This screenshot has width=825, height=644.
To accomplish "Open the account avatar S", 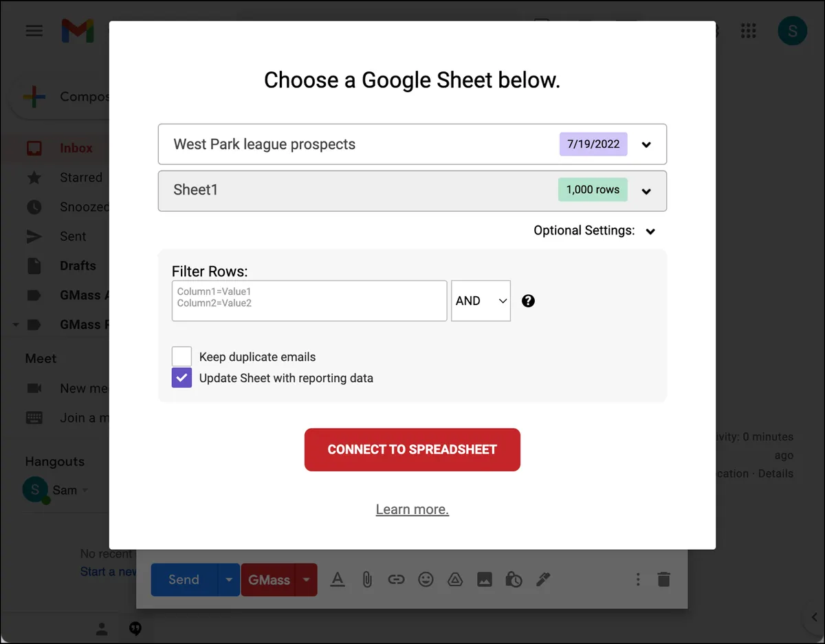I will click(792, 31).
